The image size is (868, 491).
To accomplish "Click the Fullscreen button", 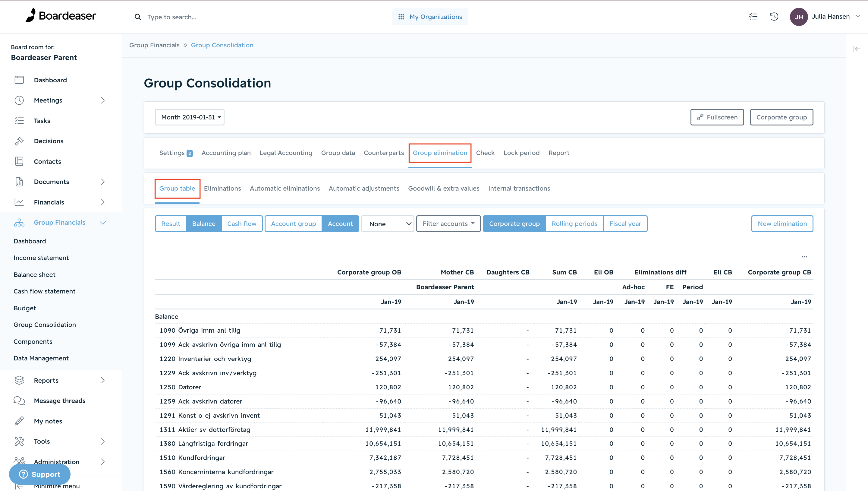I will pyautogui.click(x=717, y=117).
